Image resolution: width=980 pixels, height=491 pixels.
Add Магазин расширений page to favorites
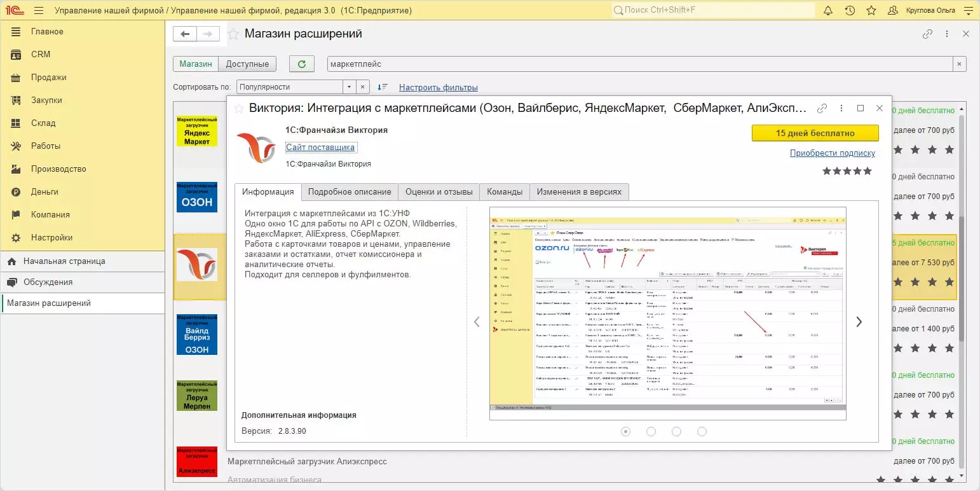(x=233, y=34)
